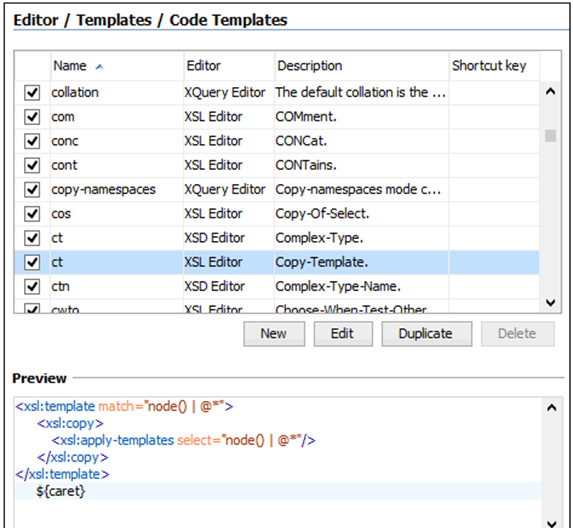The image size is (573, 528).
Task: Click 'The default collation is the ...' cell
Action: tap(361, 92)
